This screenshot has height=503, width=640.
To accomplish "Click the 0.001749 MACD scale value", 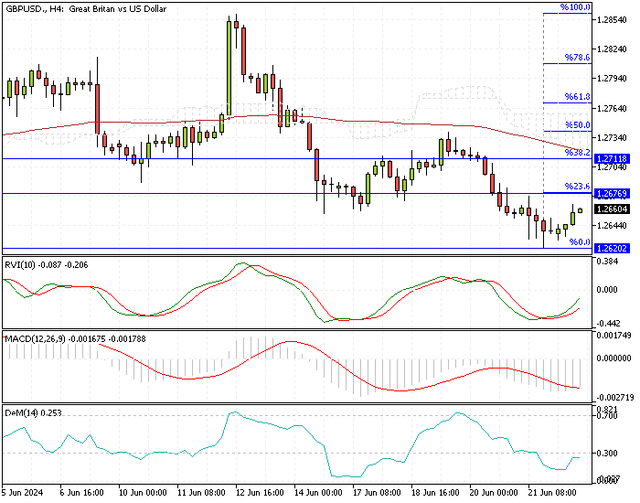I will [613, 335].
